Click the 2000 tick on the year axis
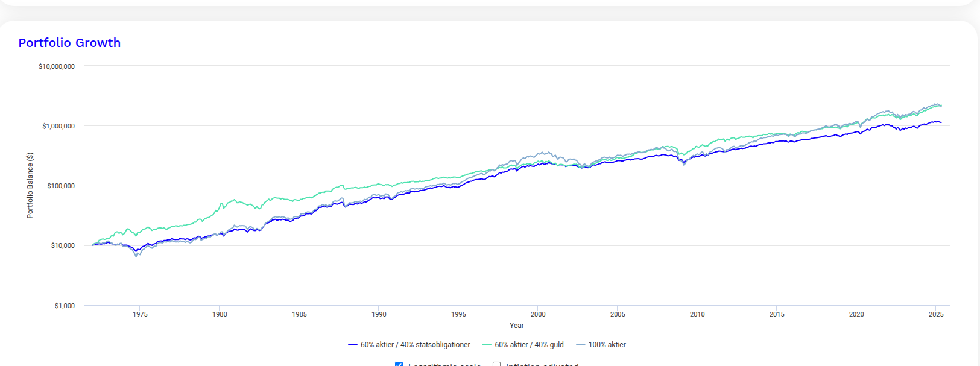This screenshot has width=980, height=366. (x=538, y=314)
